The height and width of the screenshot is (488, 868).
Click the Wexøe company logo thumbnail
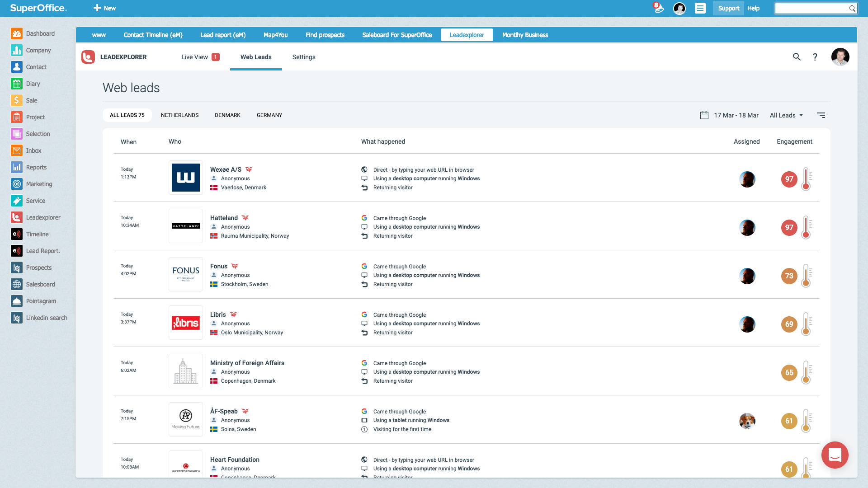(x=186, y=178)
